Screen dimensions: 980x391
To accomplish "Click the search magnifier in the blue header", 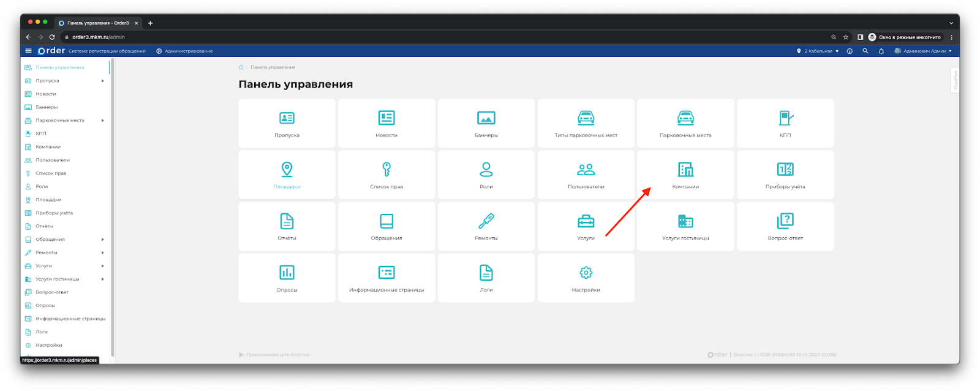I will click(865, 51).
